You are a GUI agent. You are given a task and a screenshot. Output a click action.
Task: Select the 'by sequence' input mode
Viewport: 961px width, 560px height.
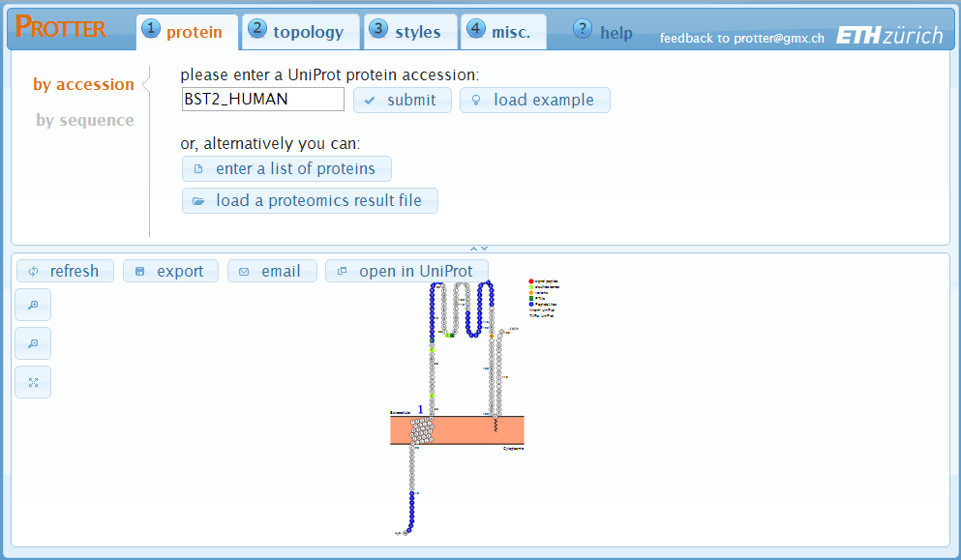85,120
